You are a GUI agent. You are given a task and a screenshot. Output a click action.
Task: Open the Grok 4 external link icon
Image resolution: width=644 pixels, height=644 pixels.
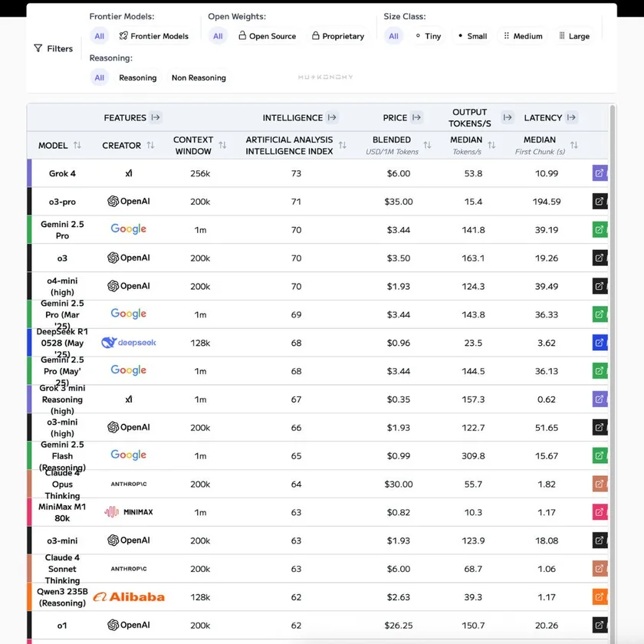click(600, 173)
